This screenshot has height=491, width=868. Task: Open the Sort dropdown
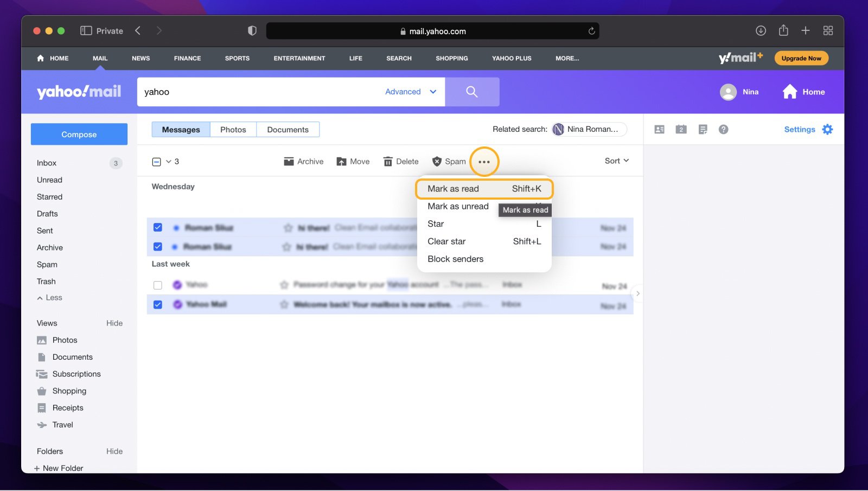[x=616, y=161]
